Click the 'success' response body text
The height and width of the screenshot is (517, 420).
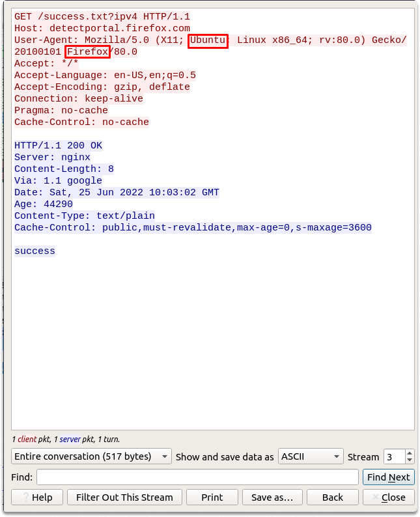[x=35, y=251]
